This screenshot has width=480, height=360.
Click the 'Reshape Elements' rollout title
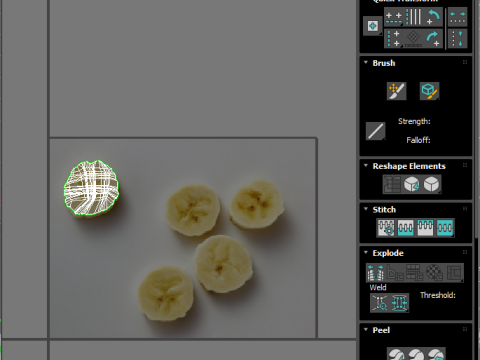click(x=409, y=166)
